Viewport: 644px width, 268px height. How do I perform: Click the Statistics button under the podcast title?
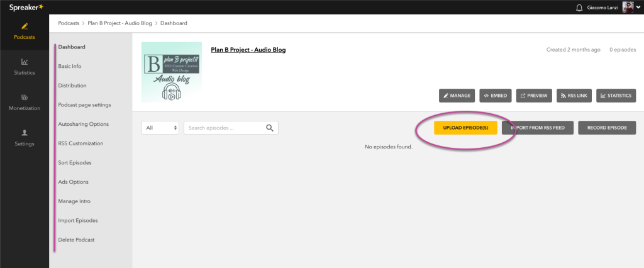616,96
